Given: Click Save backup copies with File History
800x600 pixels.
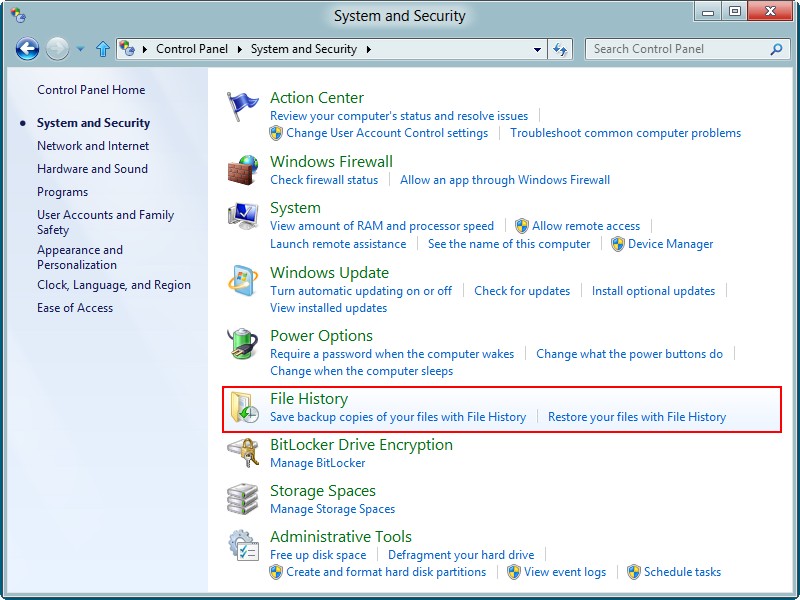Looking at the screenshot, I should click(x=398, y=417).
